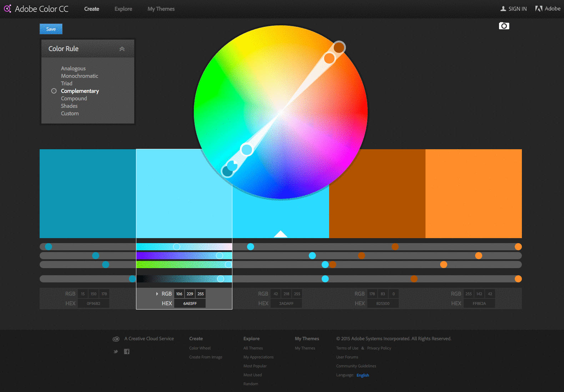
Task: Select the Triad color rule
Action: (x=66, y=84)
